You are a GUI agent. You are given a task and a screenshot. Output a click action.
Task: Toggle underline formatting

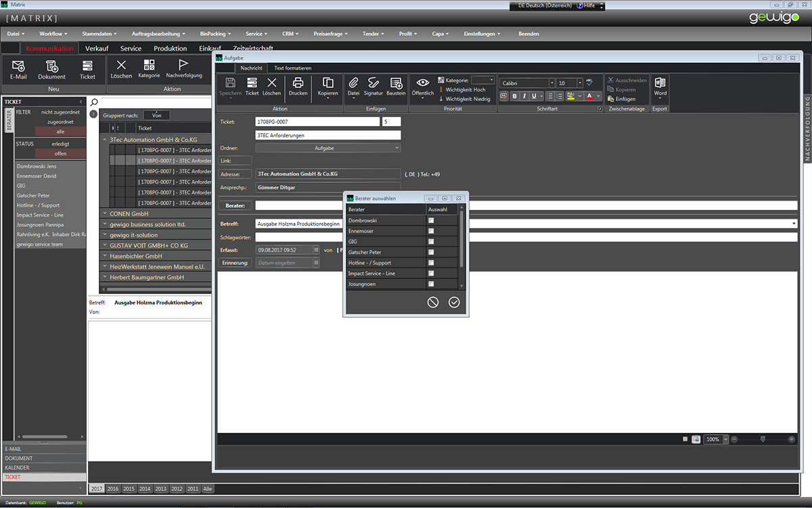(533, 96)
